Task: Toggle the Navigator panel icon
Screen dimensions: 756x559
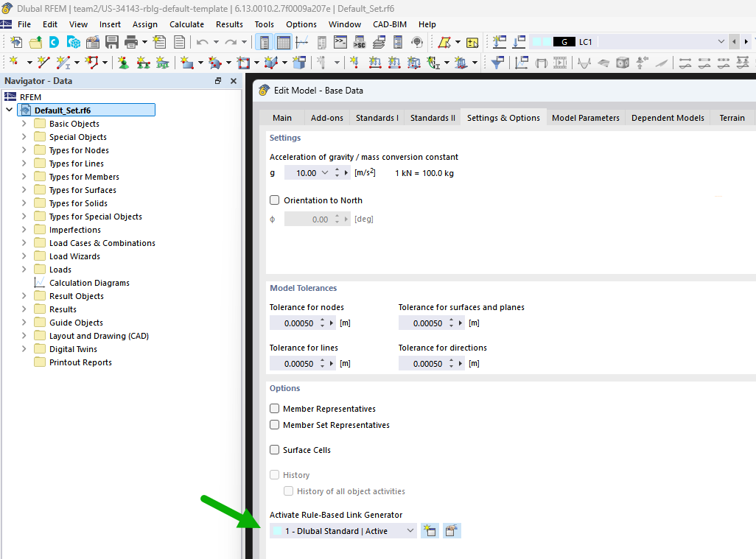Action: 264,43
